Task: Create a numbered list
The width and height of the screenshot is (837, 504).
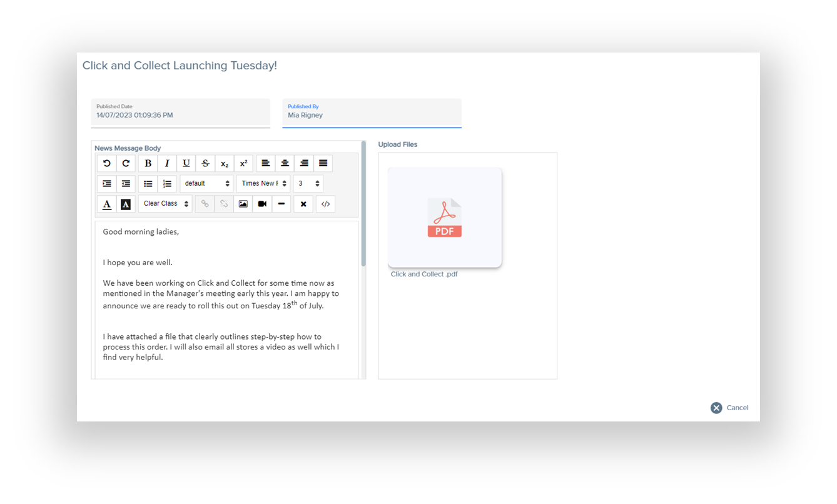Action: click(x=167, y=184)
